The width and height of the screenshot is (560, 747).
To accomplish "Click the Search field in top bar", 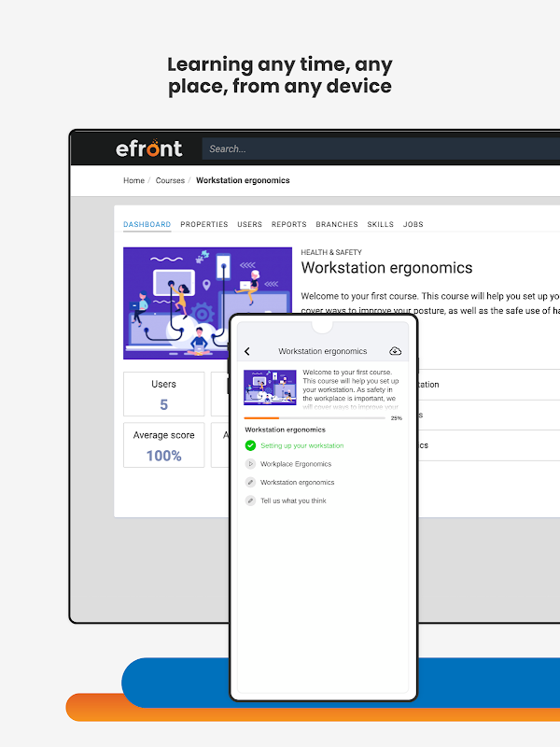I will click(381, 148).
